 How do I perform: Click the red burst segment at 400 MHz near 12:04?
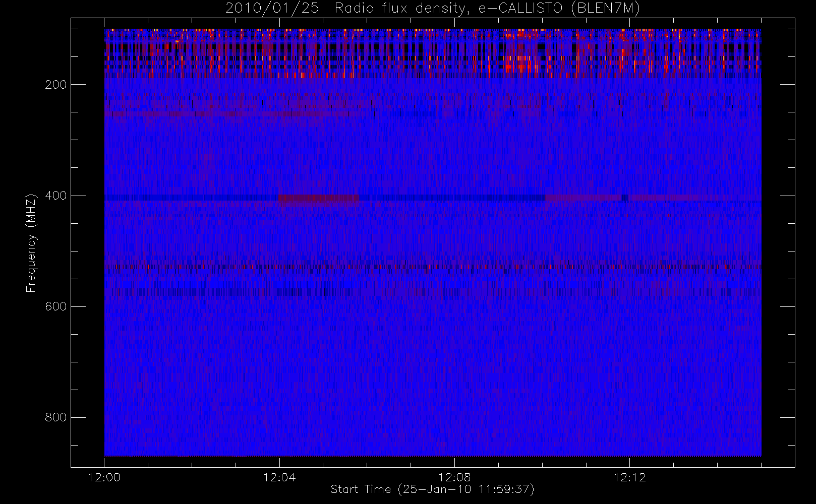coord(319,198)
